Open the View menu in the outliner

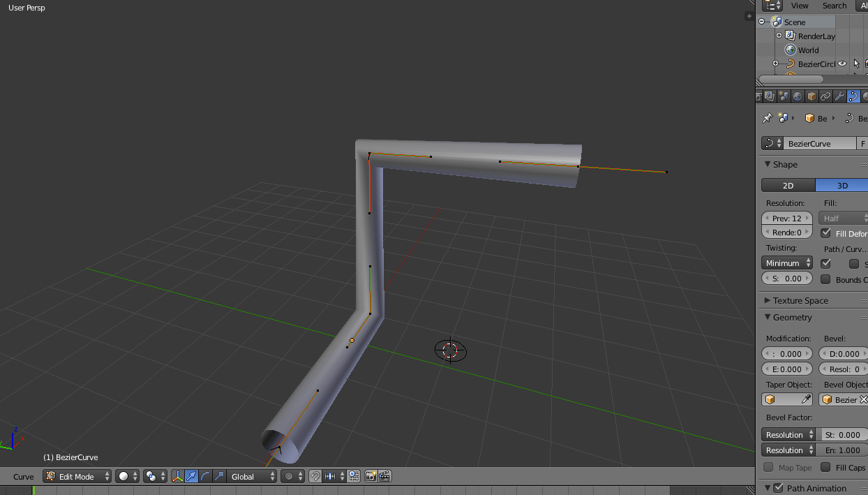point(800,6)
